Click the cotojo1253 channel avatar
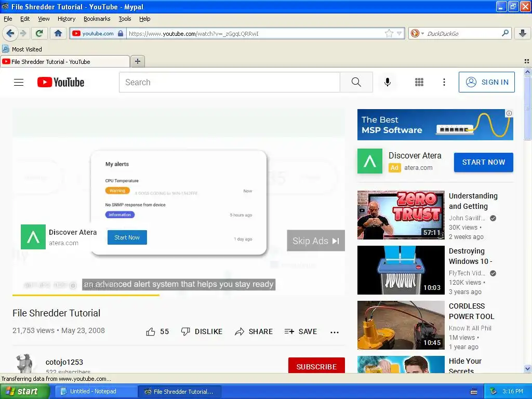This screenshot has height=399, width=532. [x=25, y=364]
